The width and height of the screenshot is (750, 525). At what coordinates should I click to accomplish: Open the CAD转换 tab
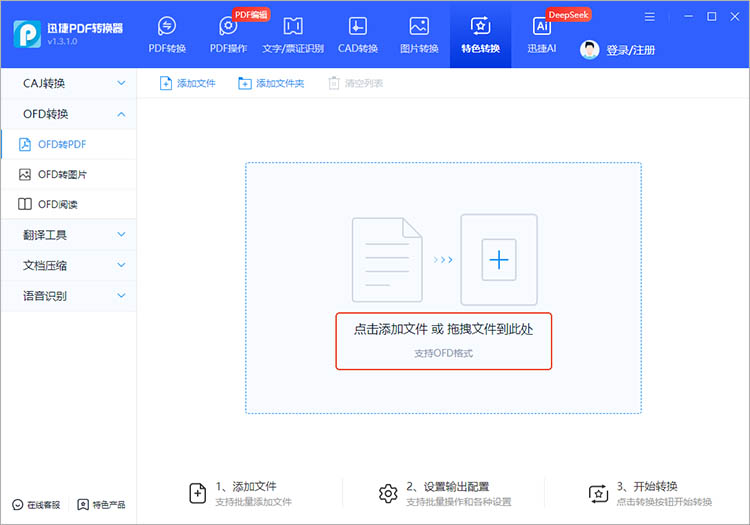coord(358,34)
